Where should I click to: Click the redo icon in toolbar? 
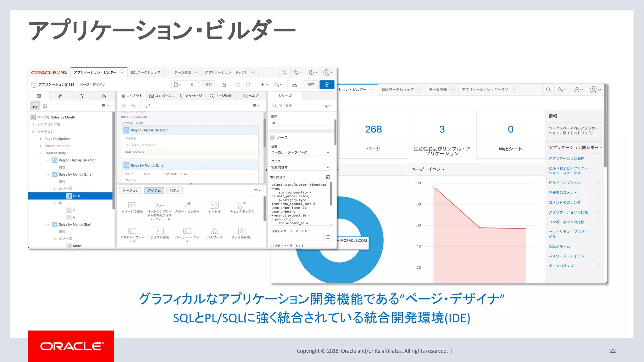click(x=248, y=85)
